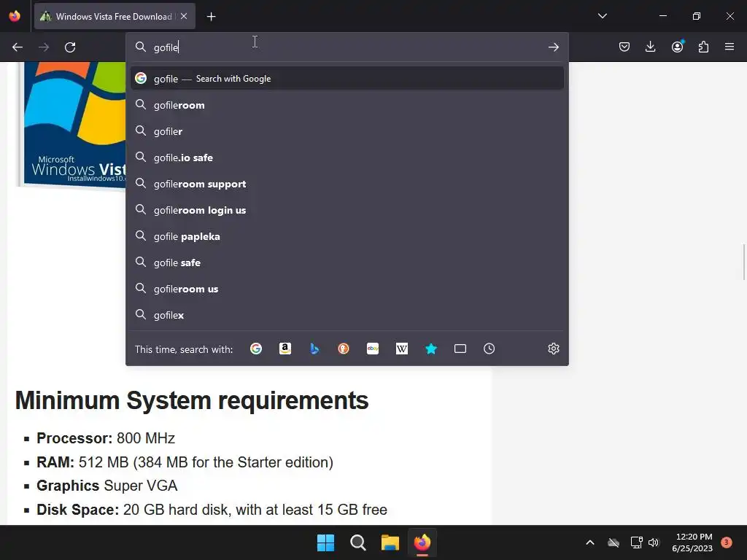Open the volume speaker tray icon
This screenshot has width=747, height=560.
click(654, 542)
